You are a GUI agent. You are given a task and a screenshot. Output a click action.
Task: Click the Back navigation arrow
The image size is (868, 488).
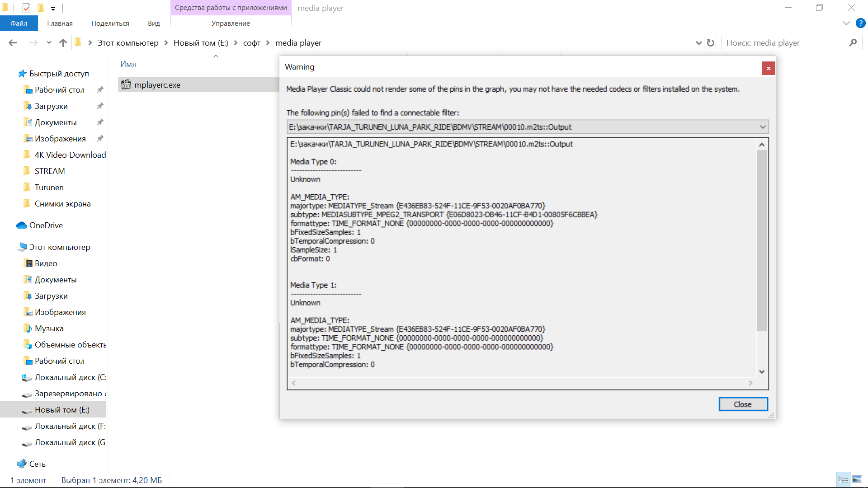(13, 43)
